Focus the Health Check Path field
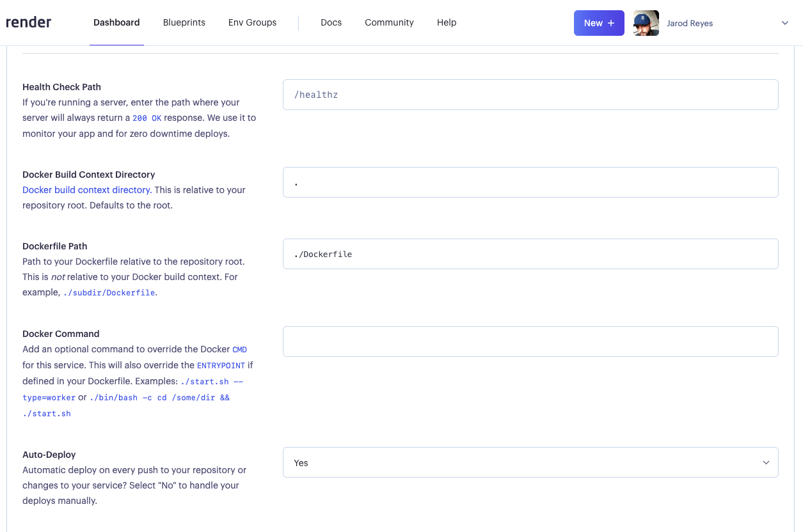Viewport: 803px width, 532px height. point(530,95)
